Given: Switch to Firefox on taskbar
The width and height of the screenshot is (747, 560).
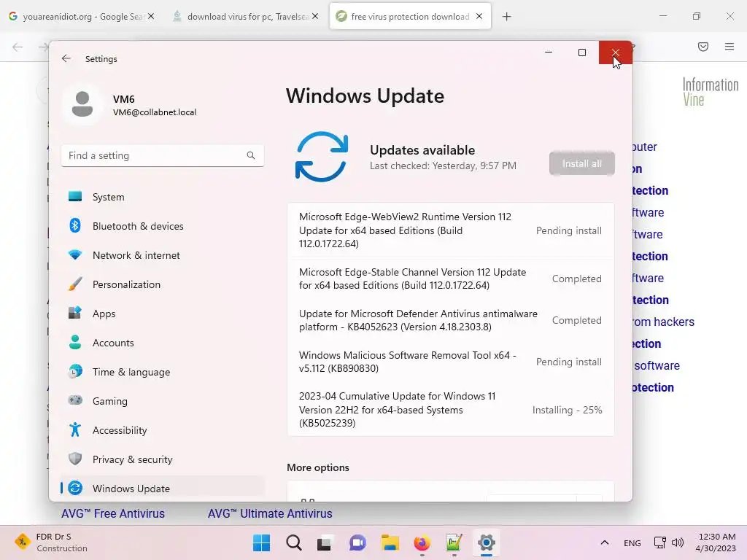Looking at the screenshot, I should pos(422,542).
